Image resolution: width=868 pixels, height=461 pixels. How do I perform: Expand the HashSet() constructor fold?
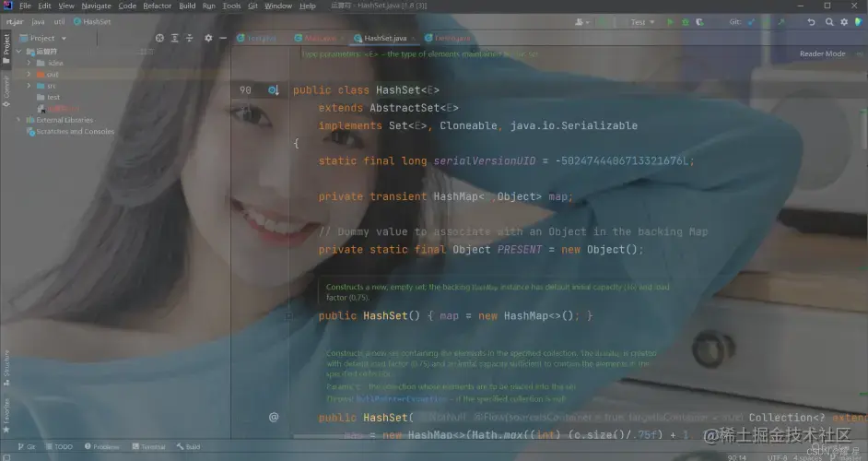click(x=289, y=316)
